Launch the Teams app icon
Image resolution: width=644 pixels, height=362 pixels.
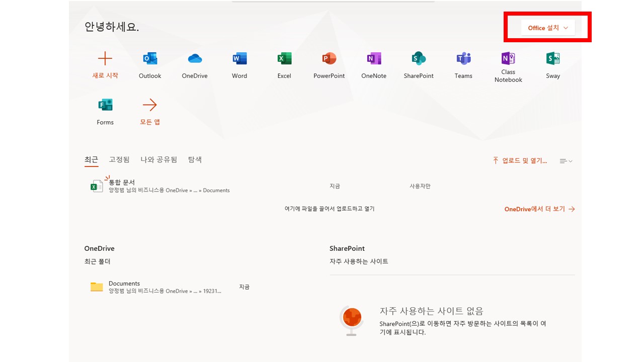click(x=463, y=59)
